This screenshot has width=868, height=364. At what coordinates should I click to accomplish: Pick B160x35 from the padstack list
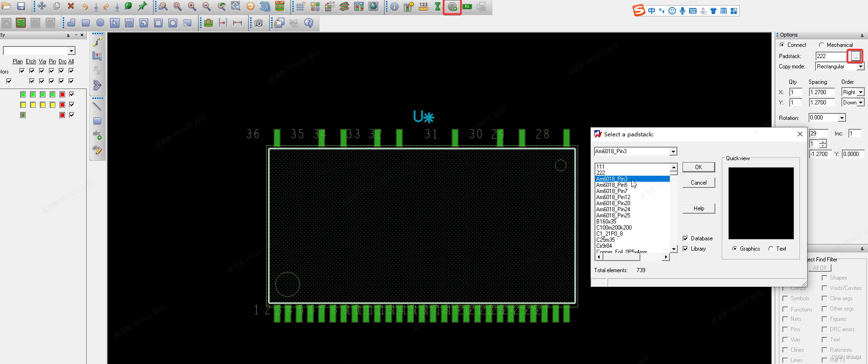[x=606, y=222]
